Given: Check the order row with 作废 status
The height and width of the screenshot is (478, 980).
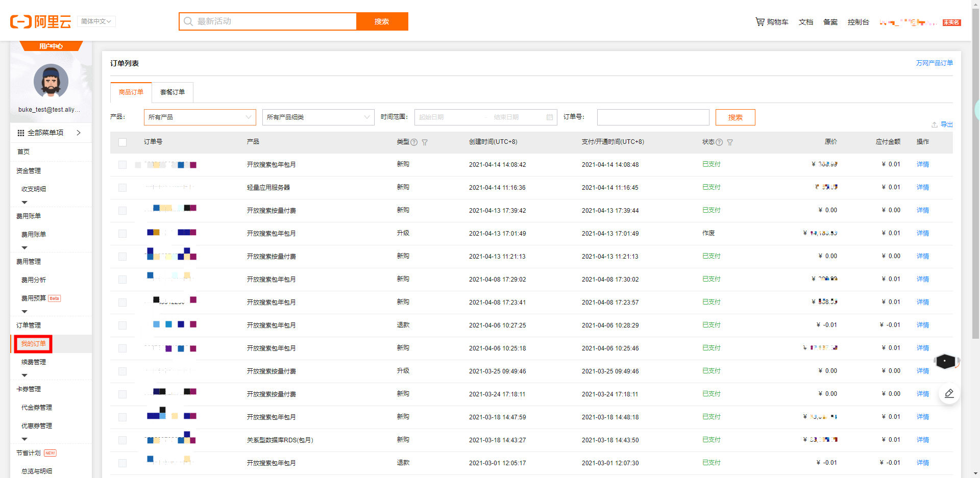Looking at the screenshot, I should [122, 234].
